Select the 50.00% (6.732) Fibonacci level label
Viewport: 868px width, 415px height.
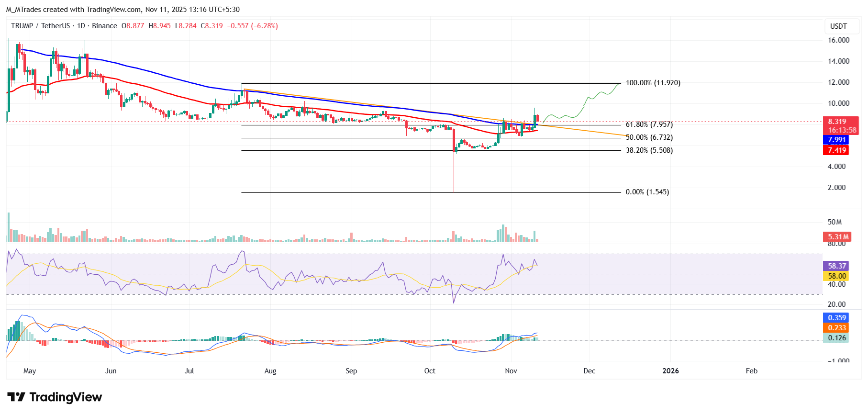point(649,137)
